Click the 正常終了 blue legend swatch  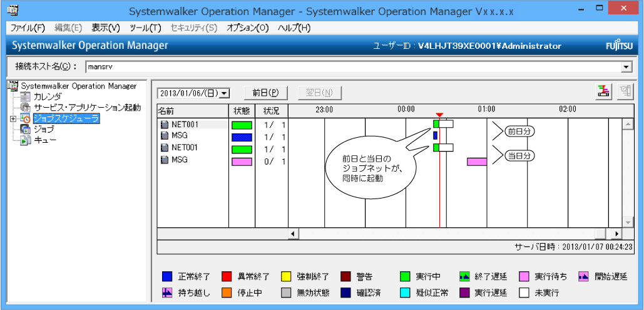(x=168, y=276)
